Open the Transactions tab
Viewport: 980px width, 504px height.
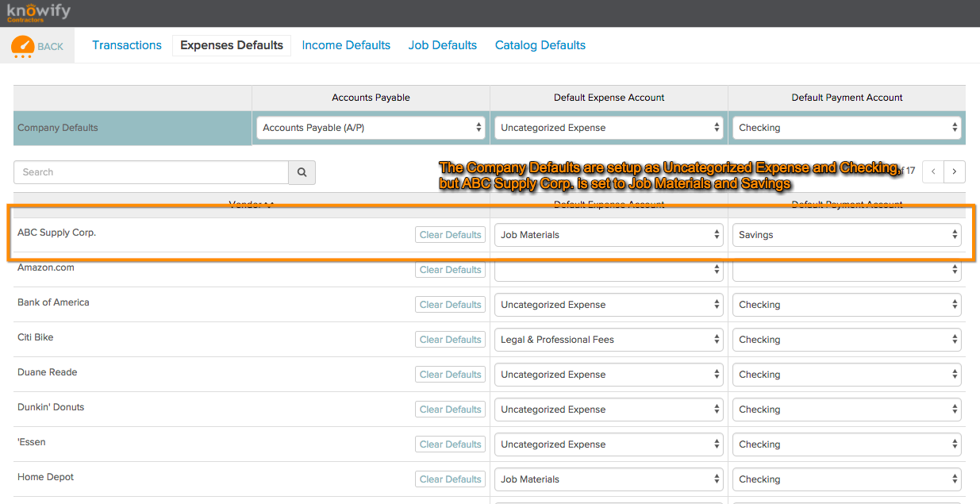(127, 45)
